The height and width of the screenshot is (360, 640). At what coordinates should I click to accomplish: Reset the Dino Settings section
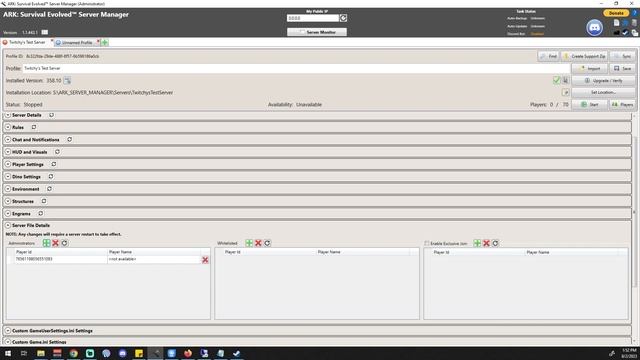[51, 177]
